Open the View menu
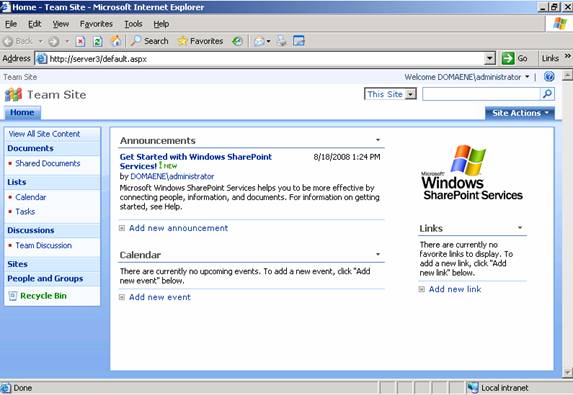Screen dimensions: 573x395 click(60, 24)
